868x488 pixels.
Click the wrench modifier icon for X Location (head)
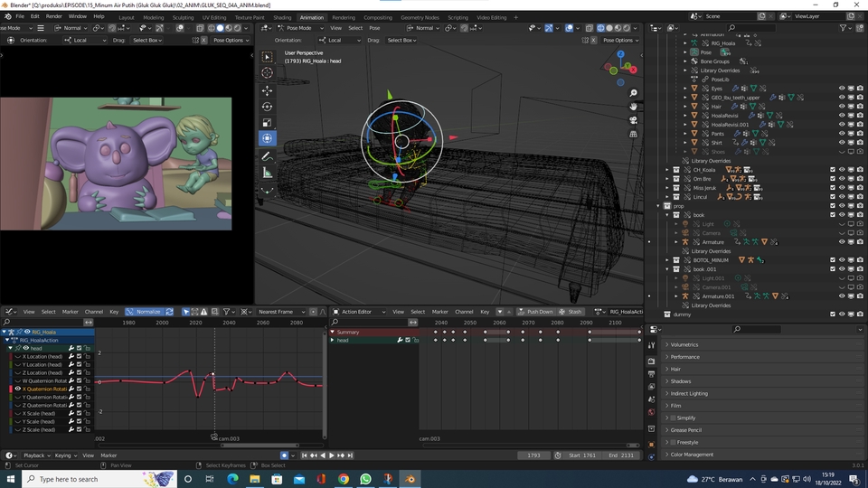71,356
